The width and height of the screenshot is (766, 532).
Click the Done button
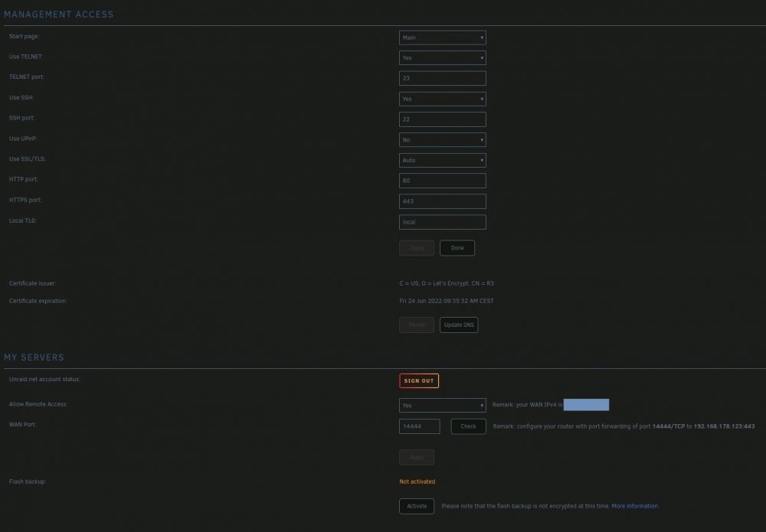click(457, 248)
